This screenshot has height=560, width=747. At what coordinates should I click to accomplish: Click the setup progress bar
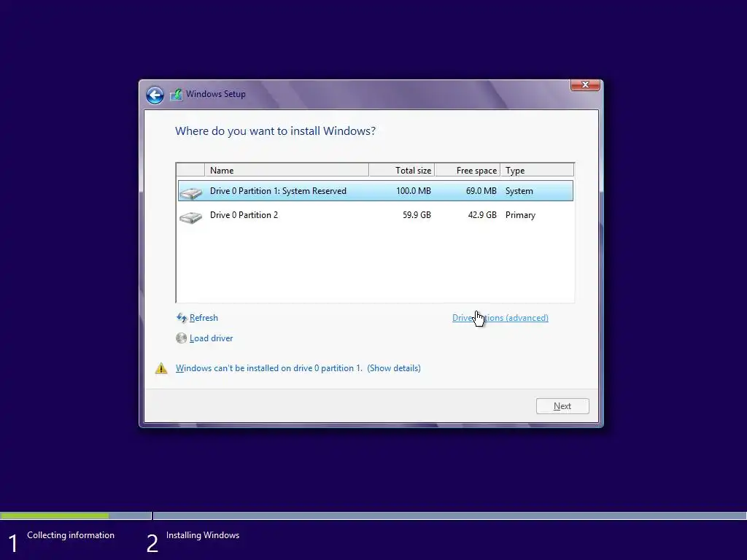point(373,516)
